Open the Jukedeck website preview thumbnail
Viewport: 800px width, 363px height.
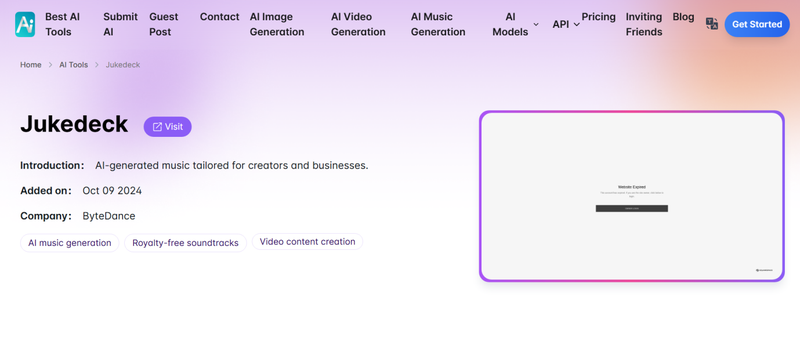coord(632,196)
